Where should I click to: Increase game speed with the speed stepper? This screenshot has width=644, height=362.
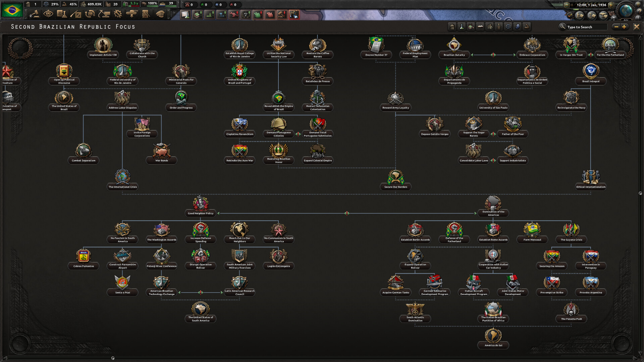tap(611, 5)
